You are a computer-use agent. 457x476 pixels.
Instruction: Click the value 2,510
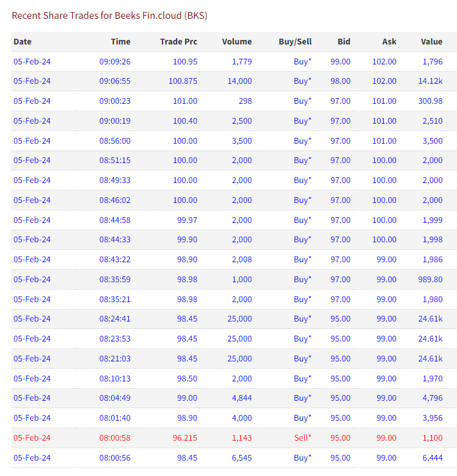click(x=432, y=121)
